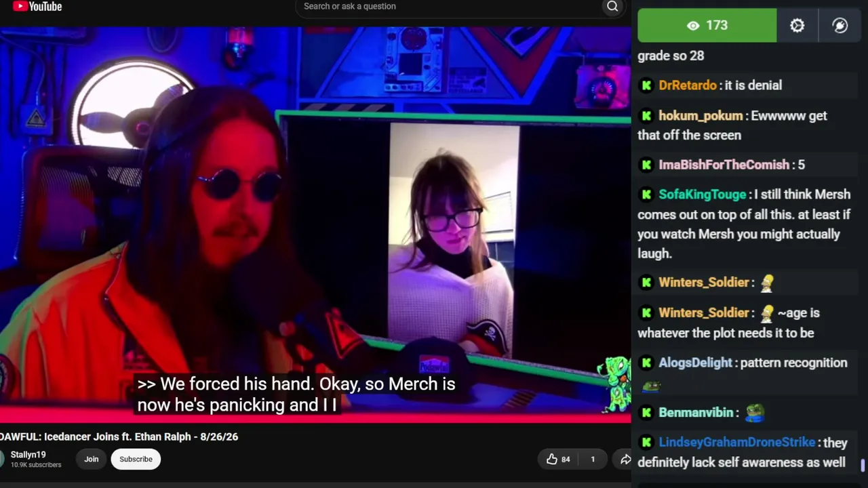Image resolution: width=868 pixels, height=488 pixels.
Task: Like the video with thumbs-up icon
Action: click(551, 459)
